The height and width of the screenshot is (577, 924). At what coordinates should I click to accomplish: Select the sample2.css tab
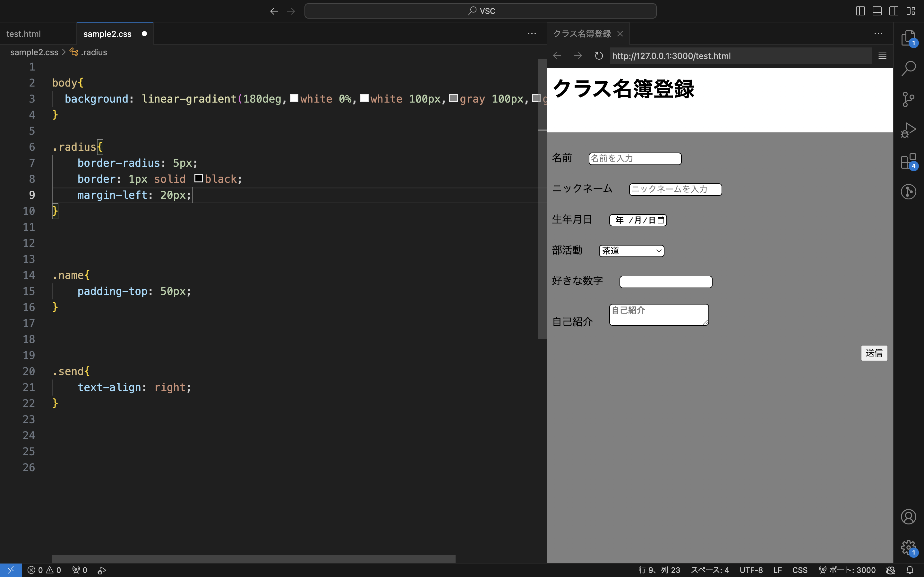pos(107,34)
